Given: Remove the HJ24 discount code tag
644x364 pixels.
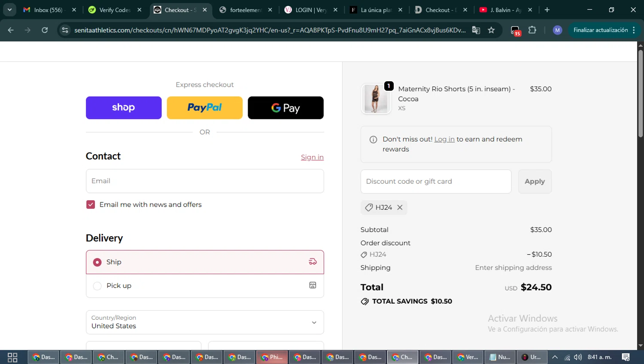Looking at the screenshot, I should 400,208.
